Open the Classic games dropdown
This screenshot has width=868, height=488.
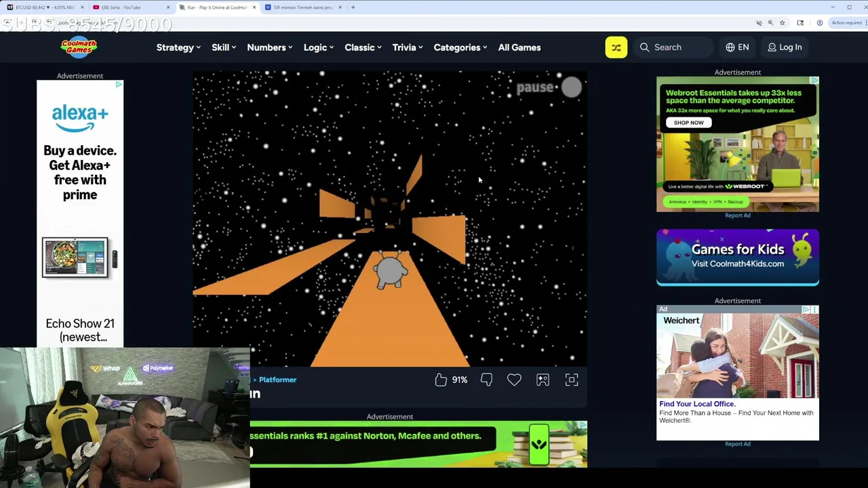pos(363,47)
